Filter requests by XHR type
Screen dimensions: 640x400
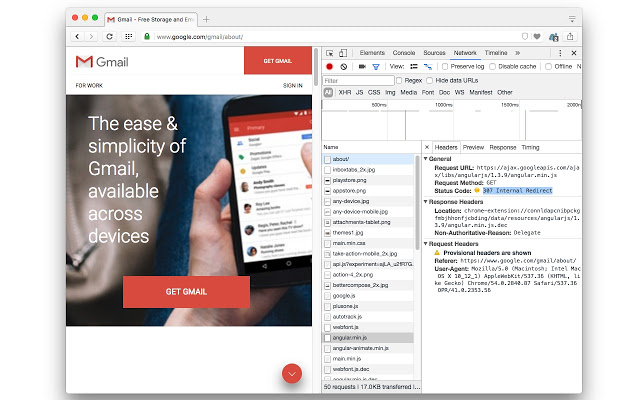pos(344,93)
